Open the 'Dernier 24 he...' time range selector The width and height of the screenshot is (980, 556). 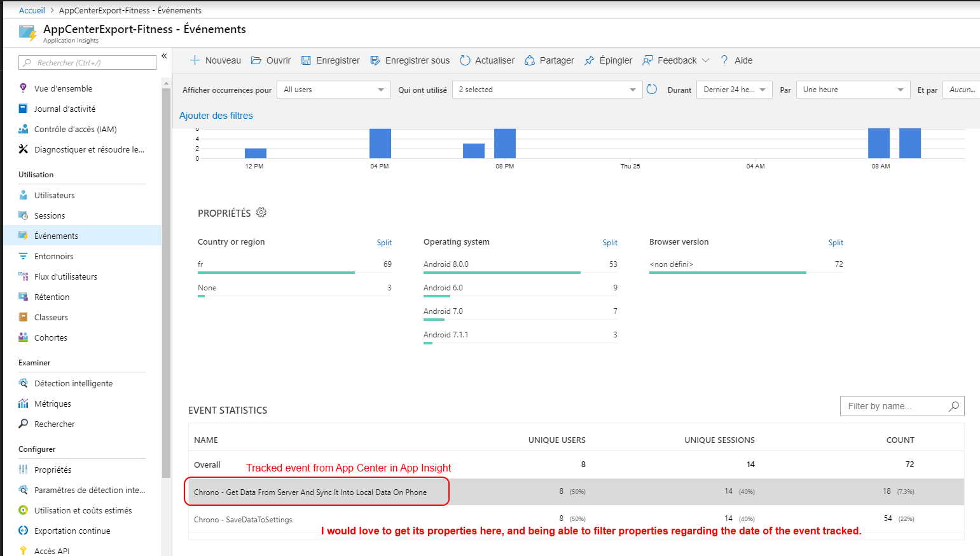tap(734, 90)
